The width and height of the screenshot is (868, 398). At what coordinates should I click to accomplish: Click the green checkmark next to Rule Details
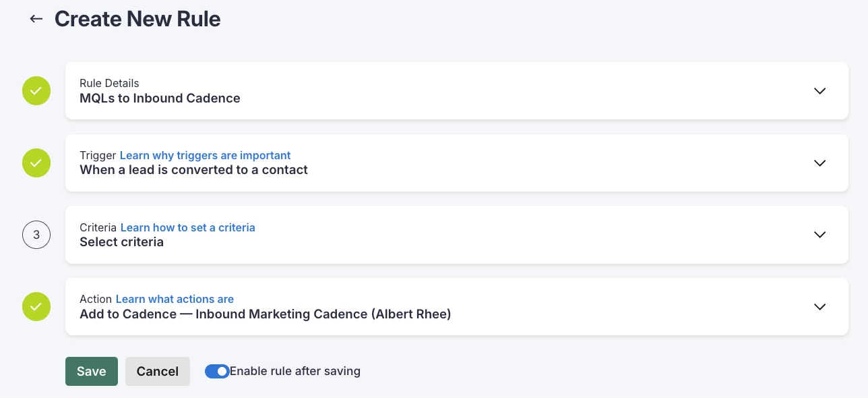point(36,91)
